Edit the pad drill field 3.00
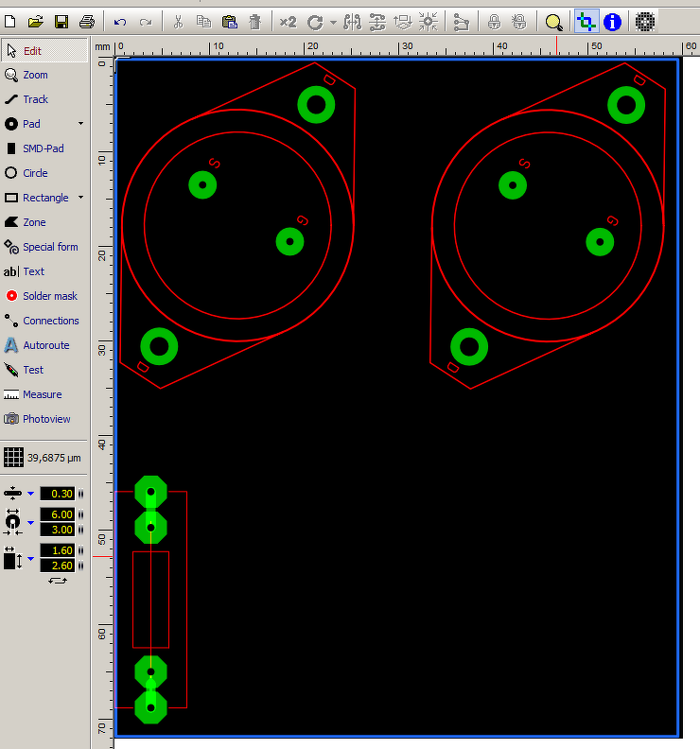 (58, 530)
